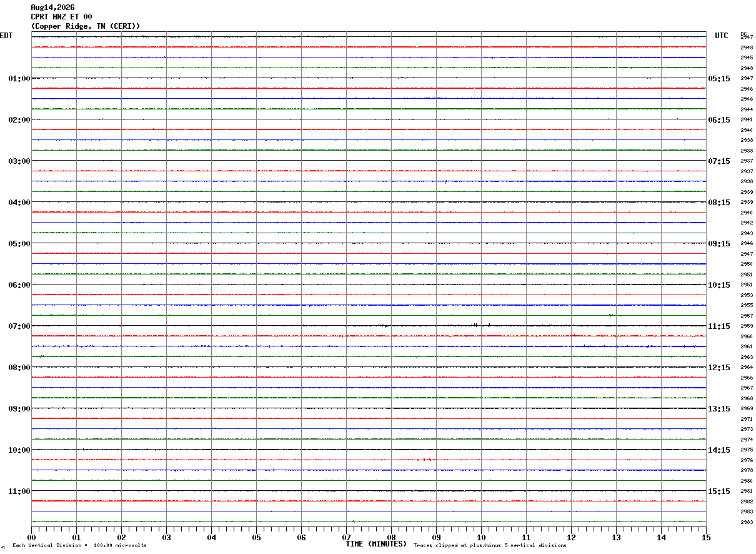This screenshot has height=554, width=756.
Task: Click the green spike near minute 13
Action: [611, 315]
